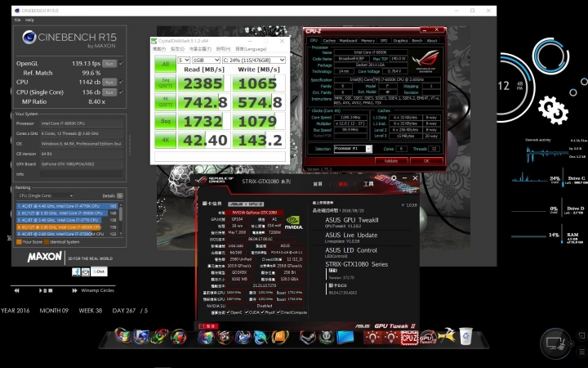Image resolution: width=588 pixels, height=368 pixels.
Task: Click the MAXON logo in Cinebench
Action: 44,258
